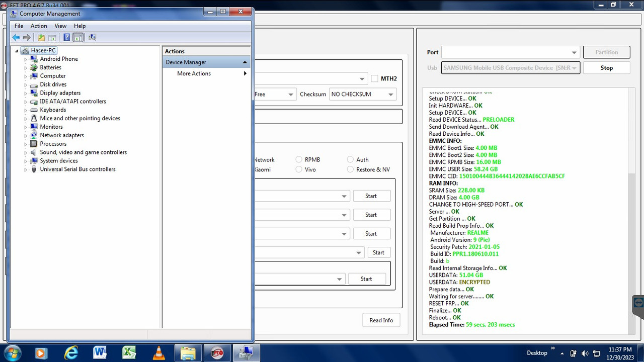The height and width of the screenshot is (362, 644).
Task: Collapse the Hasee-PC root node
Action: pos(17,51)
